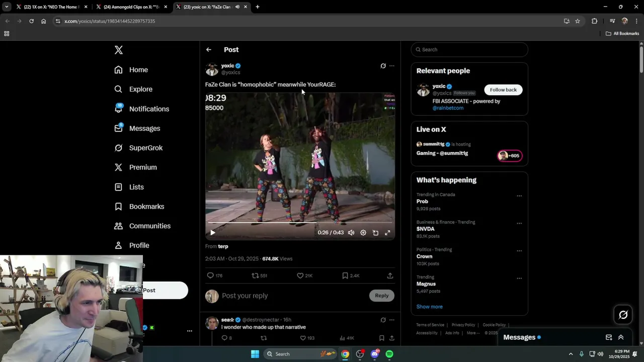Open the X logo home link
644x362 pixels.
click(119, 50)
